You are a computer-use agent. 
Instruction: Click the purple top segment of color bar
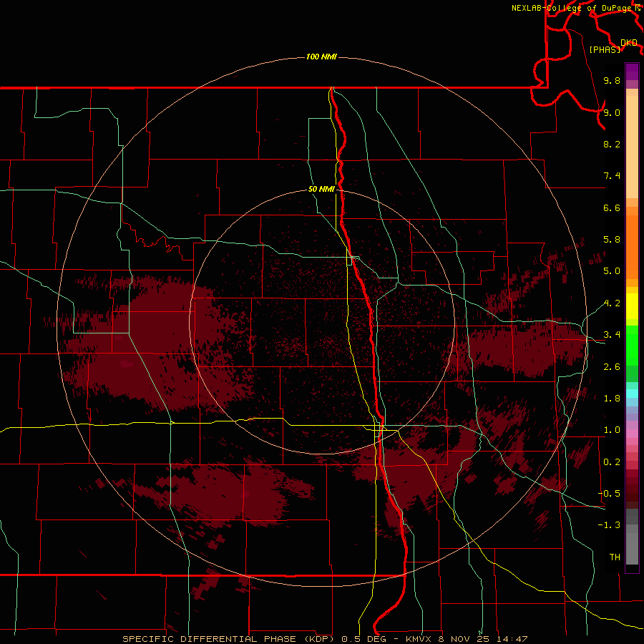point(632,72)
